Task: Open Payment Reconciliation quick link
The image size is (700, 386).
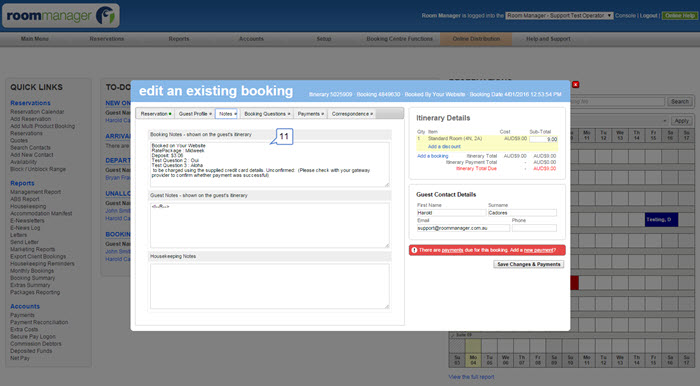Action: coord(39,322)
